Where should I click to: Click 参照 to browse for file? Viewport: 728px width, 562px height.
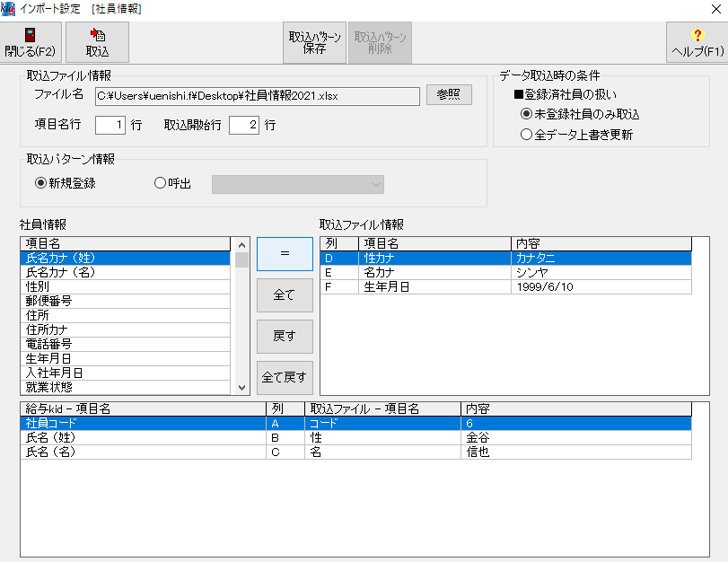click(449, 95)
